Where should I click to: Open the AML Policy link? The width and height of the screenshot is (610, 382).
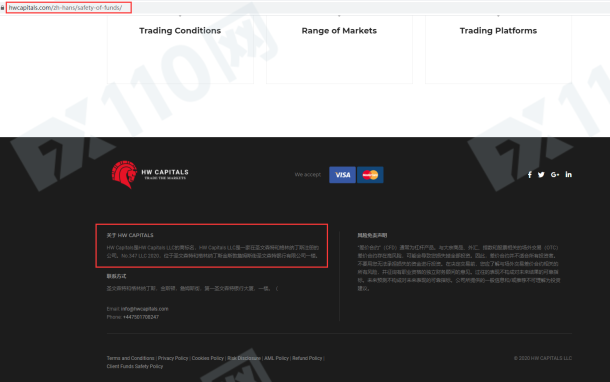277,358
